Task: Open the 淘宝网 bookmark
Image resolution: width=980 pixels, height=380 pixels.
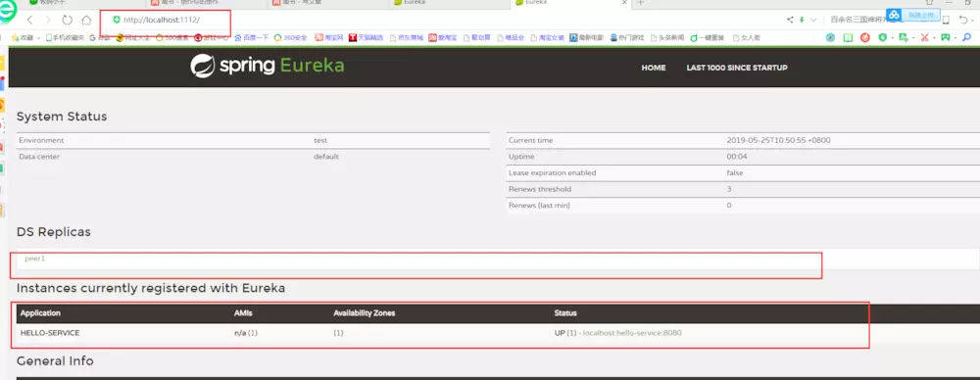Action: click(x=328, y=37)
